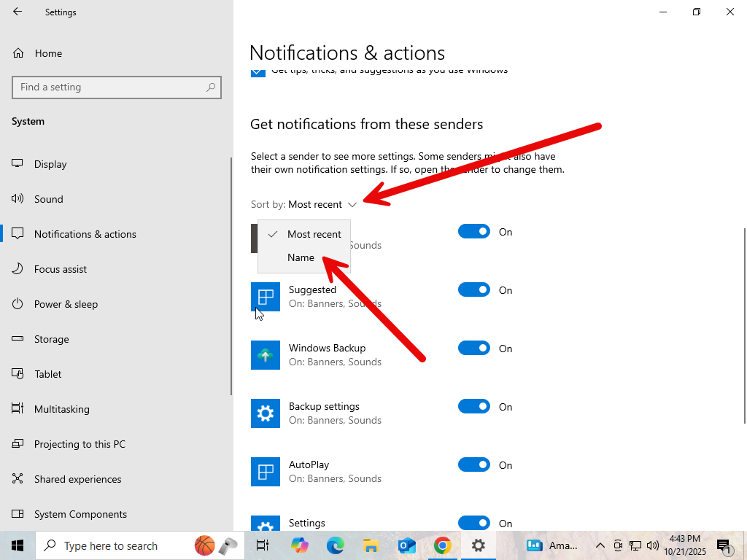Click the Suggested sender icon
747x560 pixels.
[266, 297]
